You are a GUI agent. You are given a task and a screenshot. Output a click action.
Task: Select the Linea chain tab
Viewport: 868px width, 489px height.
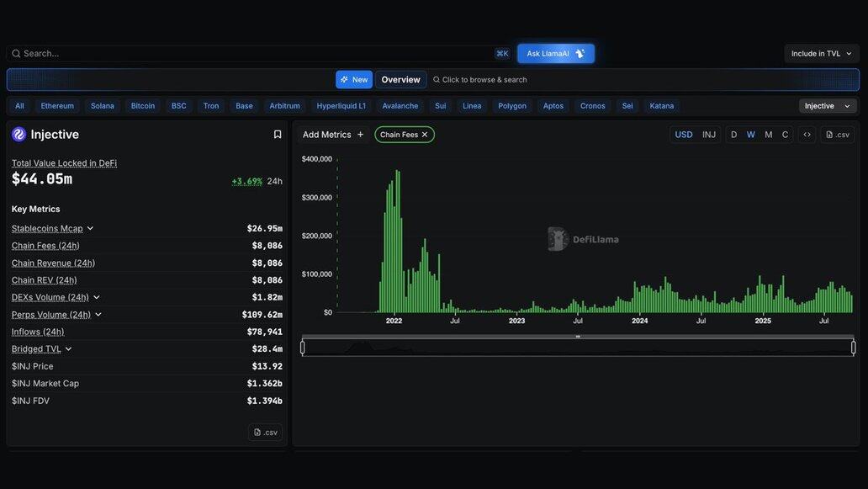click(x=472, y=106)
